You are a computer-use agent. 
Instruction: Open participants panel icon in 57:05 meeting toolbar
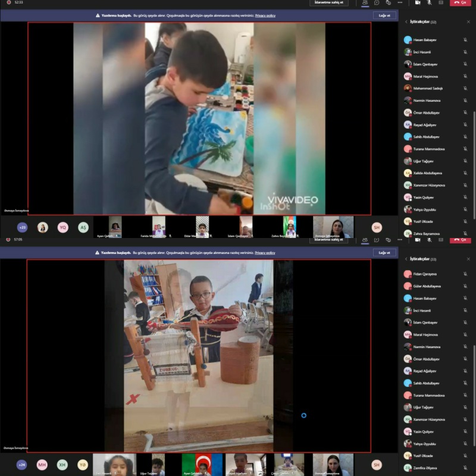click(x=365, y=240)
